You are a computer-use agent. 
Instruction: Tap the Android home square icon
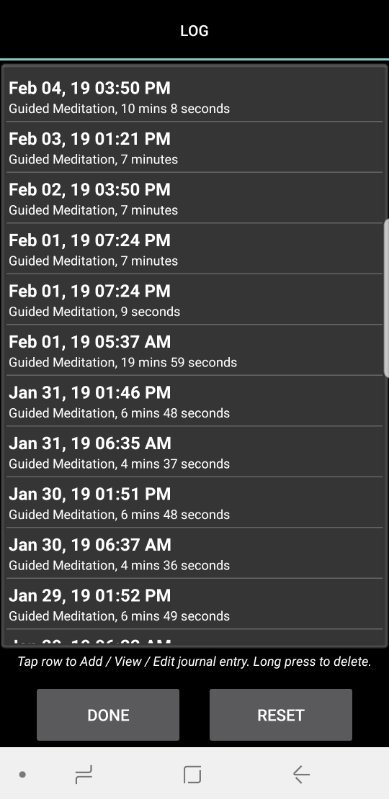pyautogui.click(x=192, y=775)
